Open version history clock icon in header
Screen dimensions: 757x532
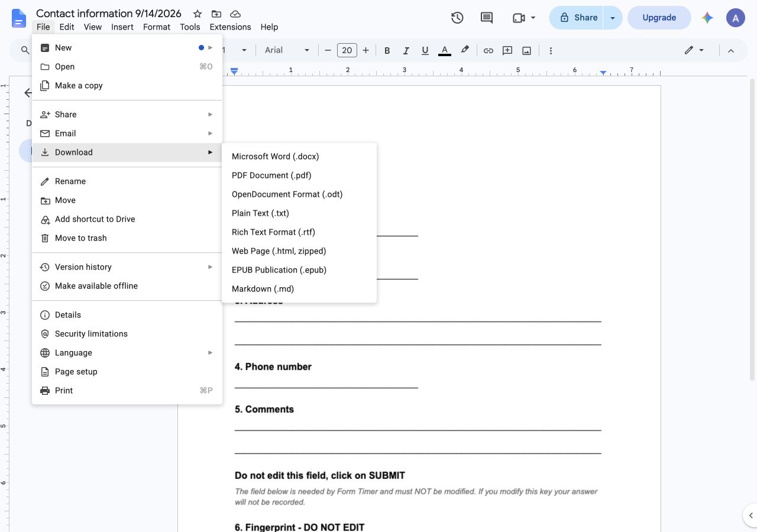point(457,18)
